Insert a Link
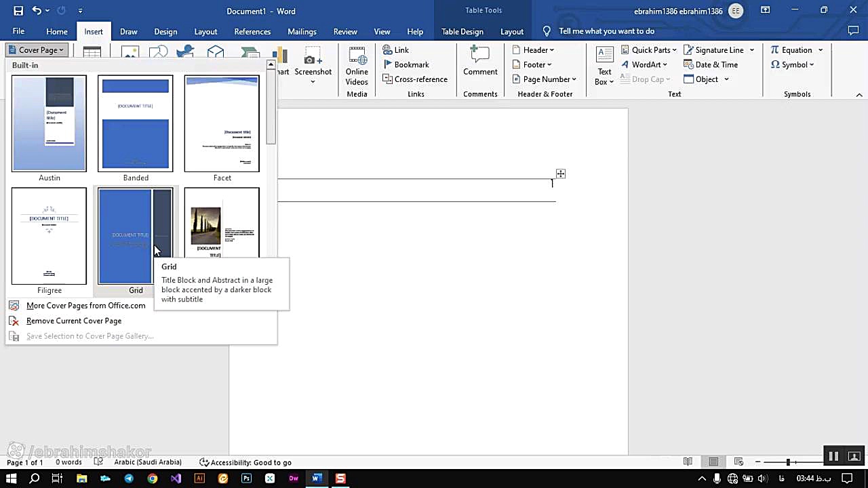 (x=396, y=50)
